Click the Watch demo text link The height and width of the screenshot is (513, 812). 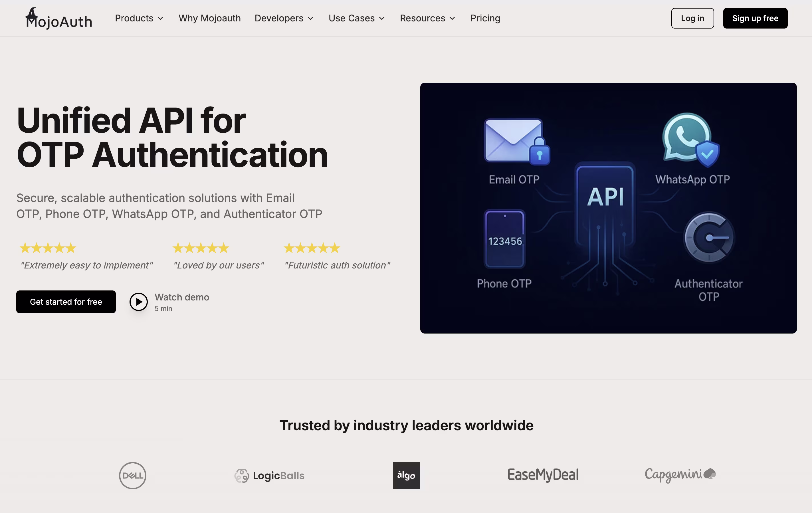[x=182, y=297]
